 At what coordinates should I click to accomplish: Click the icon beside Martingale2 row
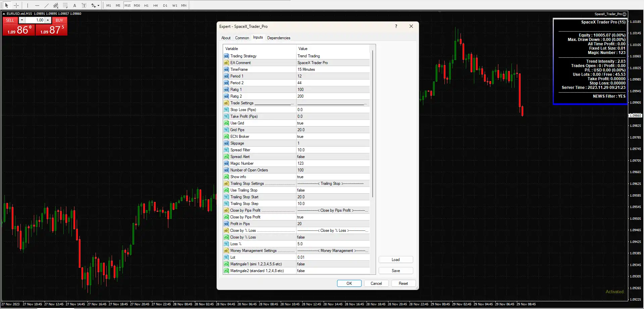(x=226, y=271)
